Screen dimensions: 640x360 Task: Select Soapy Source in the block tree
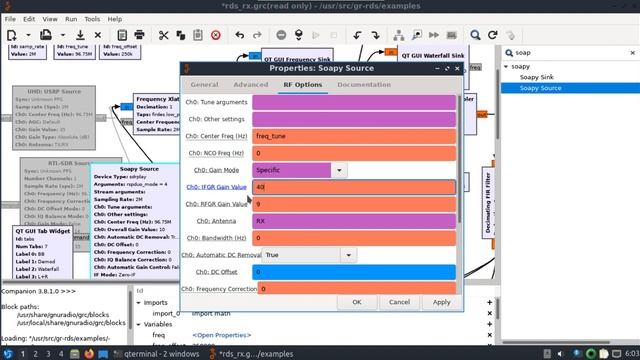coord(540,88)
